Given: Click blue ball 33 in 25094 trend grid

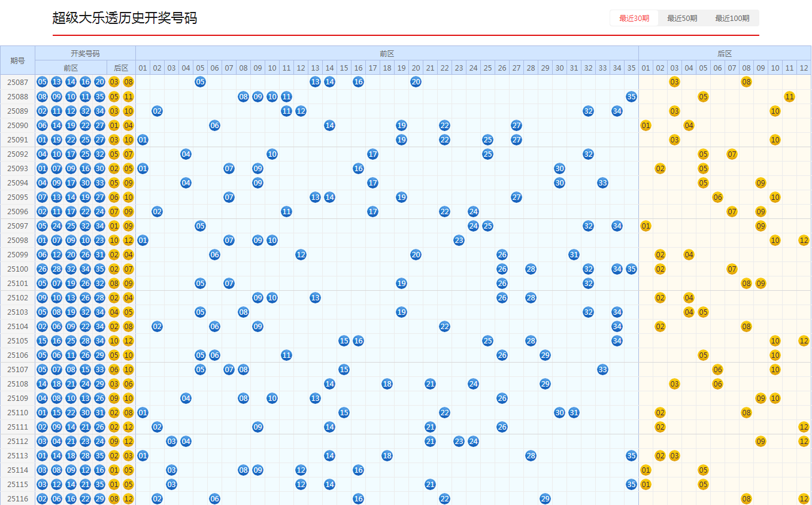Looking at the screenshot, I should pos(602,182).
